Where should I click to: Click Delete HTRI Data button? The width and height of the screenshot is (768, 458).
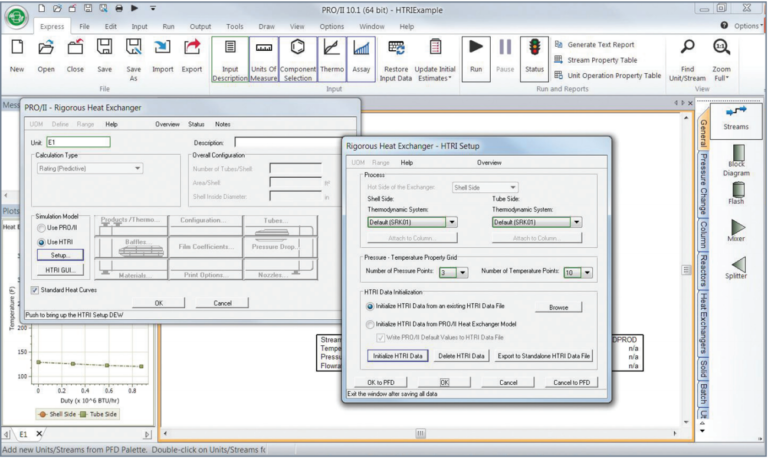(461, 356)
